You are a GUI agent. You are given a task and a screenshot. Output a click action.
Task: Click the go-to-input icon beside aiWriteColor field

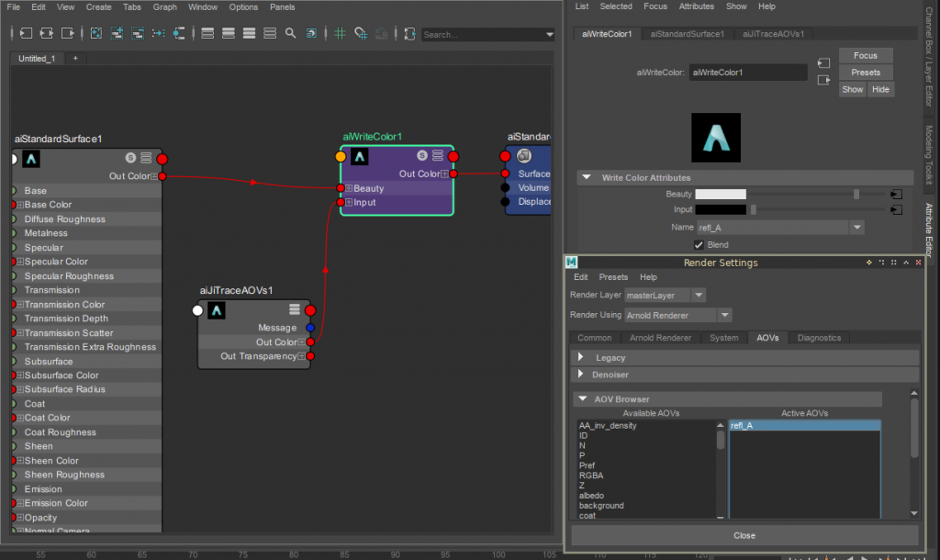coord(823,64)
